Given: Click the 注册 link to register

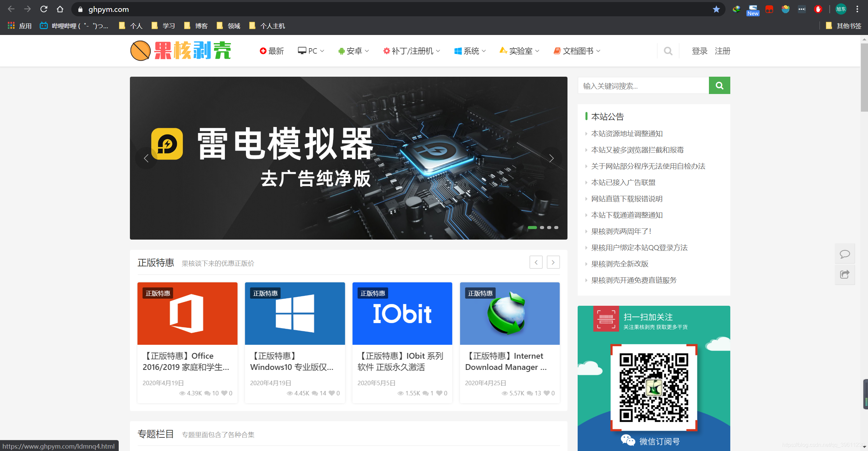Looking at the screenshot, I should point(722,51).
